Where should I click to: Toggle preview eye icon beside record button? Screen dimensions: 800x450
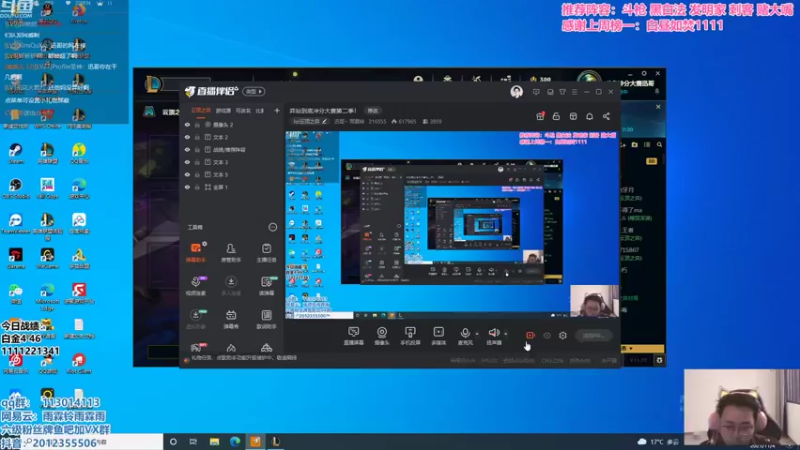tap(547, 335)
